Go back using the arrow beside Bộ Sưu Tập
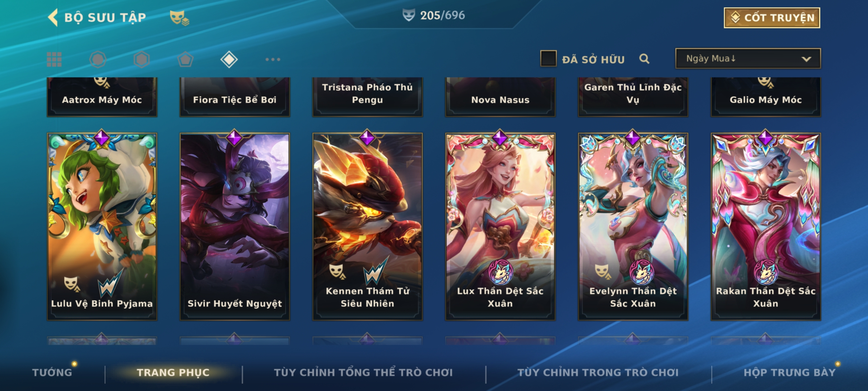This screenshot has height=391, width=868. (53, 17)
